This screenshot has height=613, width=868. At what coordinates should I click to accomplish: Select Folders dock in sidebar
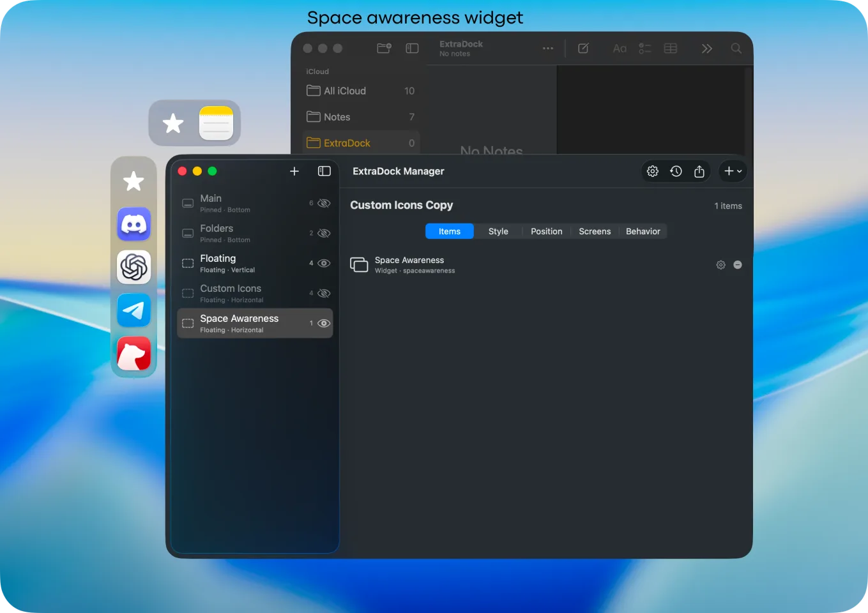pos(255,233)
